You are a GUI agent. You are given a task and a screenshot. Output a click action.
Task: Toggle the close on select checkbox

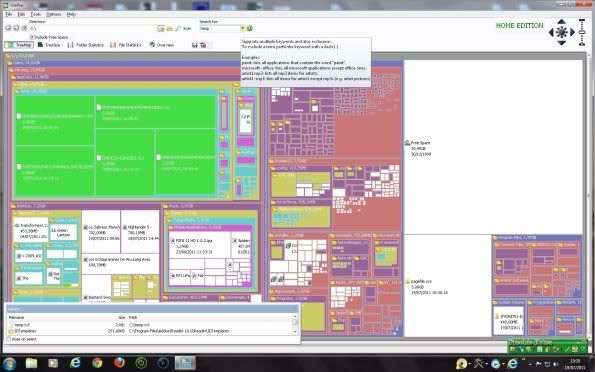(x=9, y=339)
